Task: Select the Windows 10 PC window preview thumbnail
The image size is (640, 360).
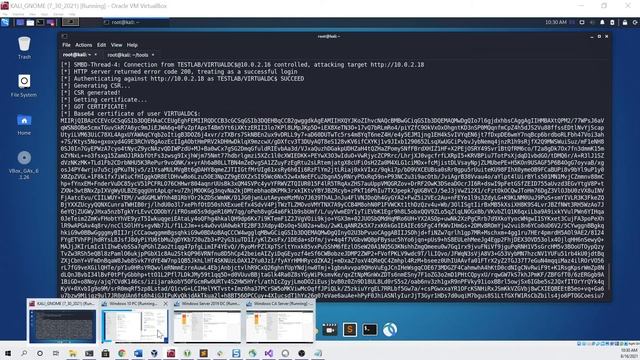Action: tap(135, 322)
